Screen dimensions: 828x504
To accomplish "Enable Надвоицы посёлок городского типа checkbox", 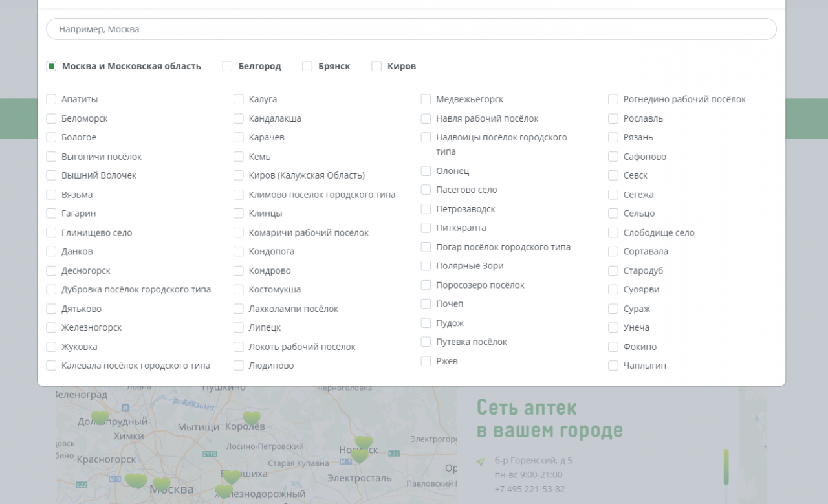I will pyautogui.click(x=426, y=137).
